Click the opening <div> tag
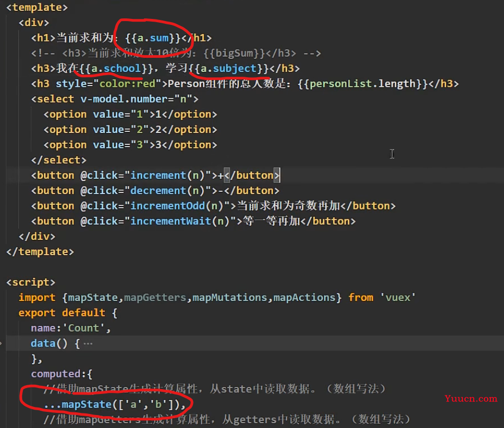Image resolution: width=504 pixels, height=428 pixels. click(x=34, y=23)
